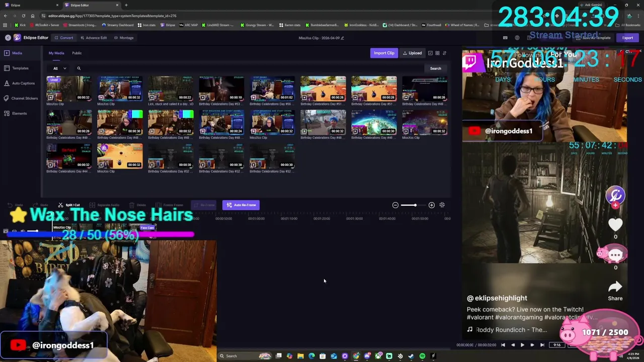Screen dimensions: 644x362
Task: Select the 'Lick, stuck and called it a day' clip
Action: [171, 88]
